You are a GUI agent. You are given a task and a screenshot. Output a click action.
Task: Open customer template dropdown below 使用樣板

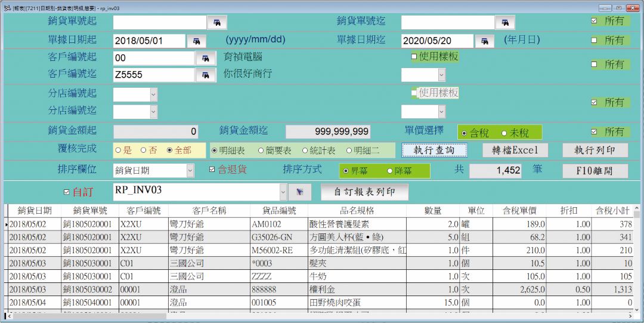441,75
